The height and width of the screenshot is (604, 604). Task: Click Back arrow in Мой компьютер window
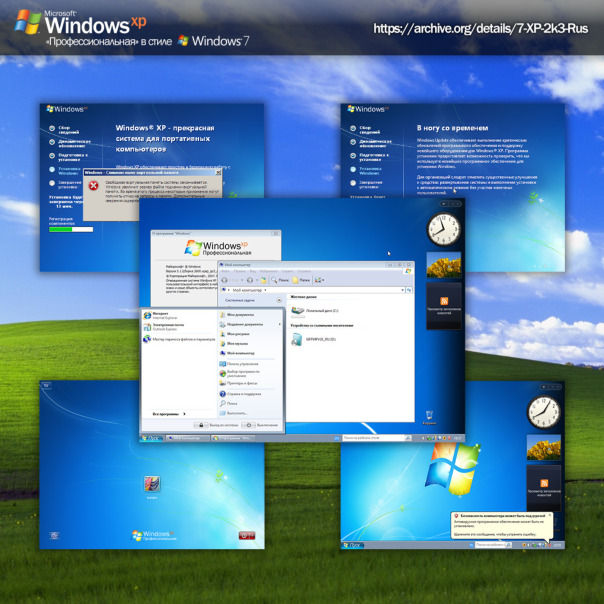point(225,280)
